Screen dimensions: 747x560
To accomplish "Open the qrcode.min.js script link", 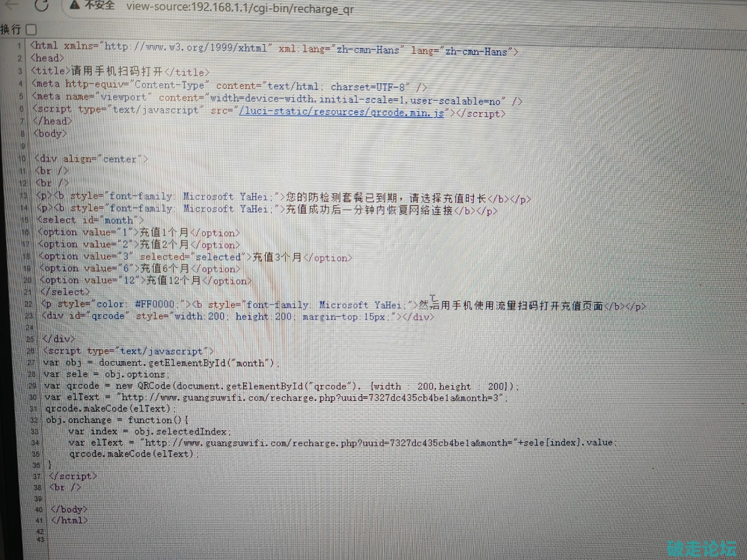I will point(341,112).
